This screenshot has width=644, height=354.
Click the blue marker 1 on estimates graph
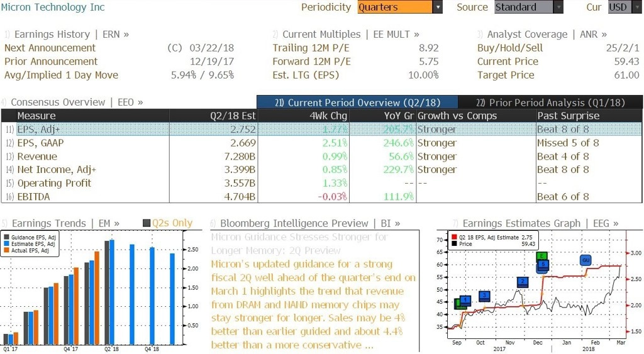tap(465, 301)
